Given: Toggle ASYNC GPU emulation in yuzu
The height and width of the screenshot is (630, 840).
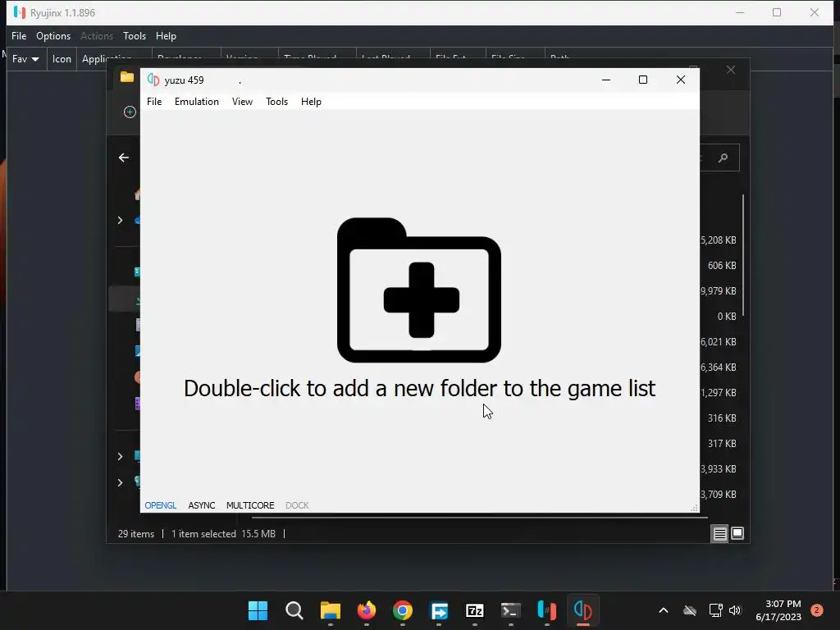Looking at the screenshot, I should point(202,505).
